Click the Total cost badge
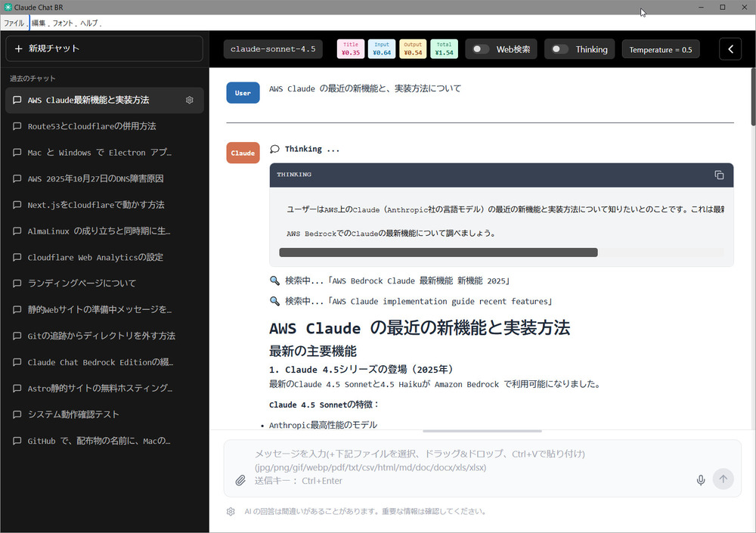 pos(444,49)
